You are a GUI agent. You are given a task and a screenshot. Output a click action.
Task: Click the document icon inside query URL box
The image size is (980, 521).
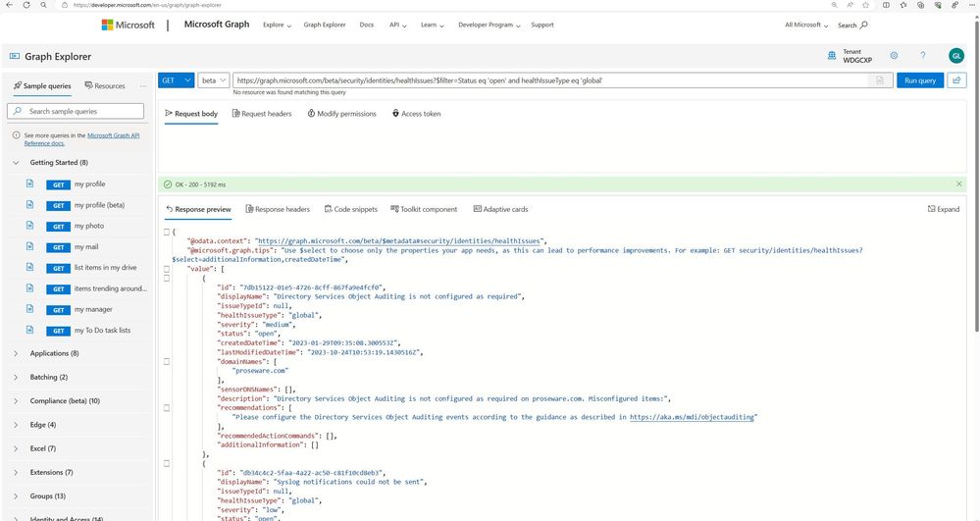pyautogui.click(x=879, y=80)
